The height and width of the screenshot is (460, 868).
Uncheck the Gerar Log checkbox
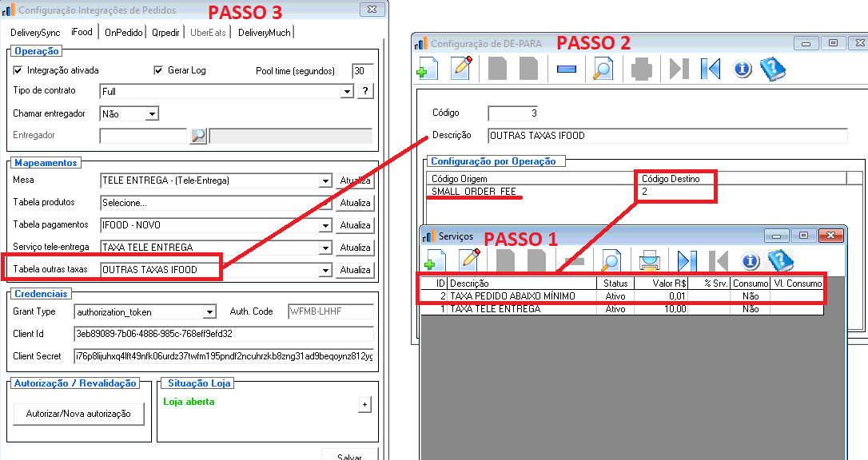point(158,70)
